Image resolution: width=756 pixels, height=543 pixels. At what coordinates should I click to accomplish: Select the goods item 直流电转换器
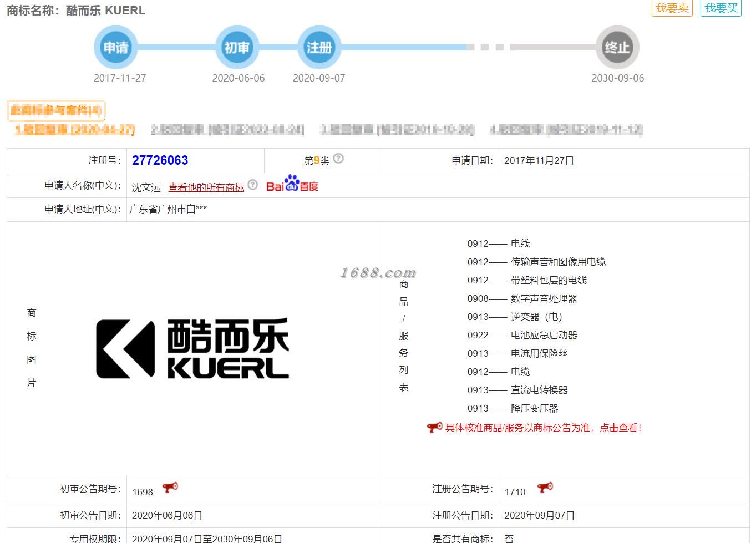point(517,390)
